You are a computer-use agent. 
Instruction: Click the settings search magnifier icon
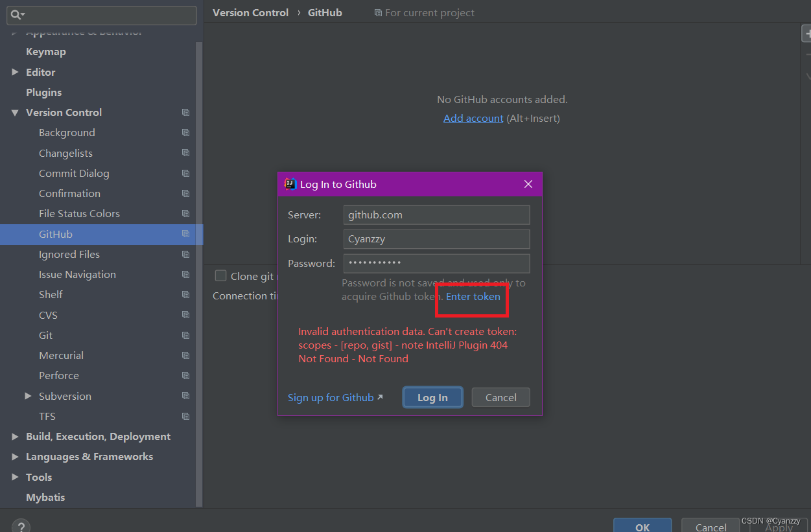pos(17,14)
